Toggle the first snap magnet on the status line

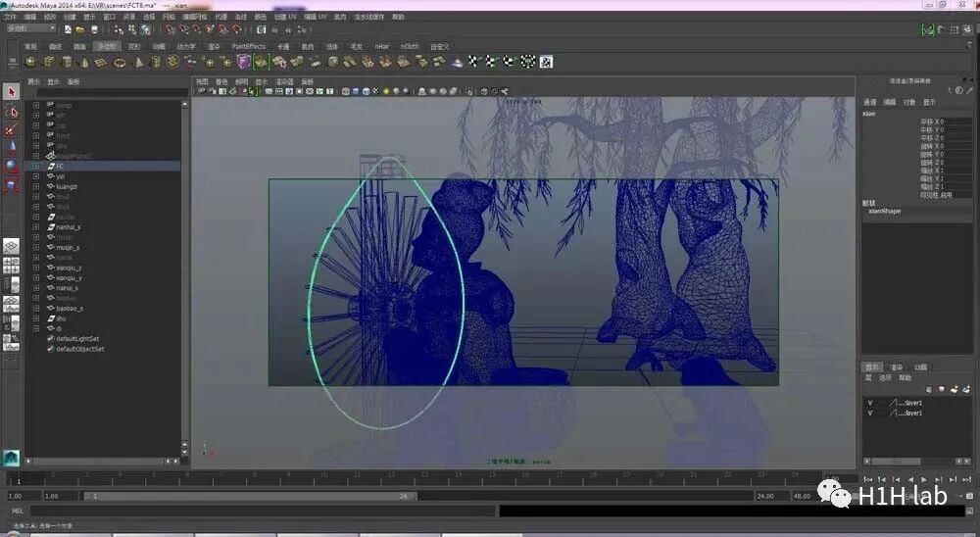coord(170,29)
